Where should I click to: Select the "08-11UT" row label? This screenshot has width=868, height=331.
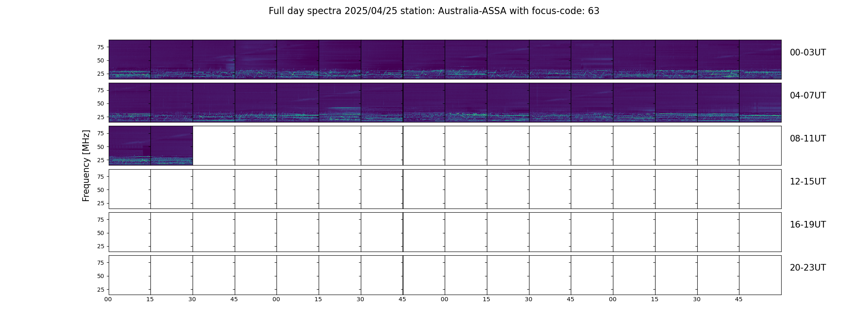(808, 139)
